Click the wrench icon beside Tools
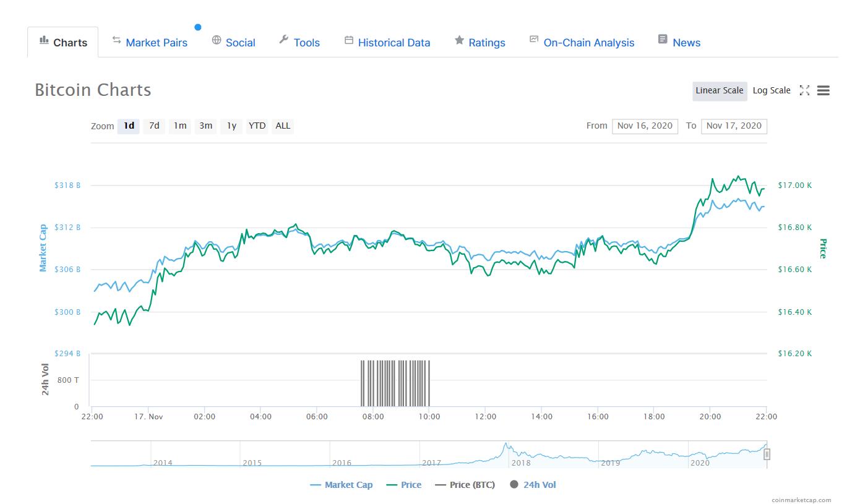 (284, 40)
